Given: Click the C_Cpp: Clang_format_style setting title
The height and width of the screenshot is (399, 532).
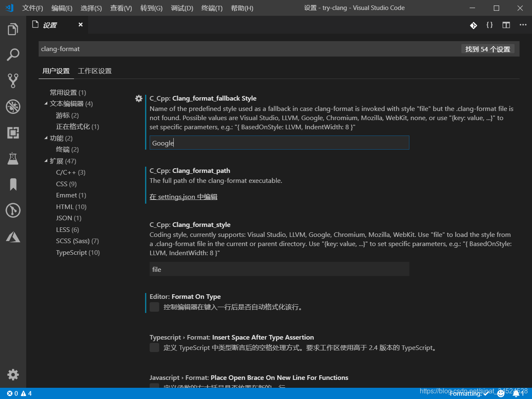Looking at the screenshot, I should coord(190,224).
